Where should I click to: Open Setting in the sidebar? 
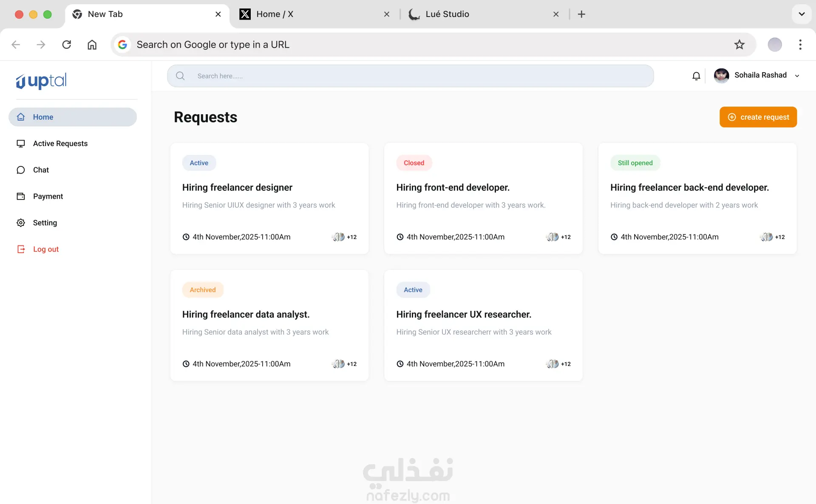[x=45, y=222]
